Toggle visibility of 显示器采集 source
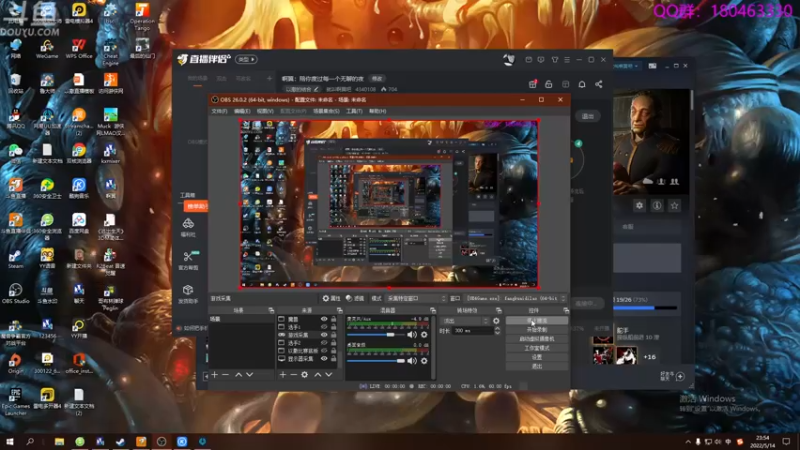Viewport: 800px width, 450px height. [324, 359]
